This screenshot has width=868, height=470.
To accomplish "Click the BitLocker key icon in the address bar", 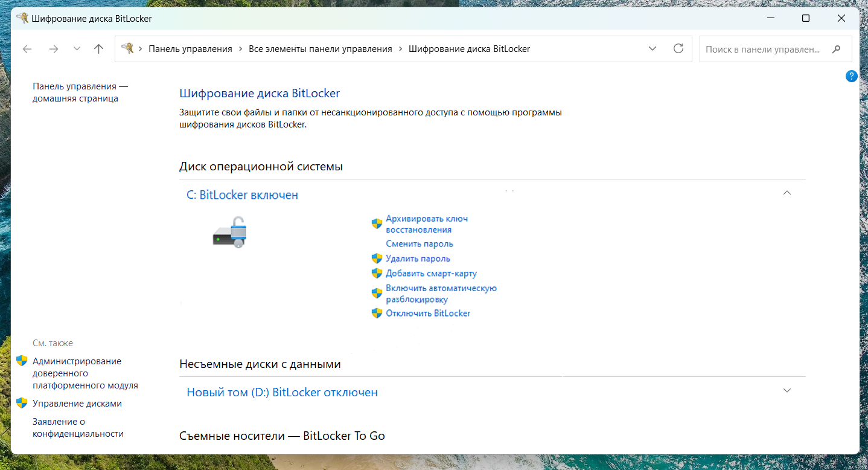I will coord(127,49).
